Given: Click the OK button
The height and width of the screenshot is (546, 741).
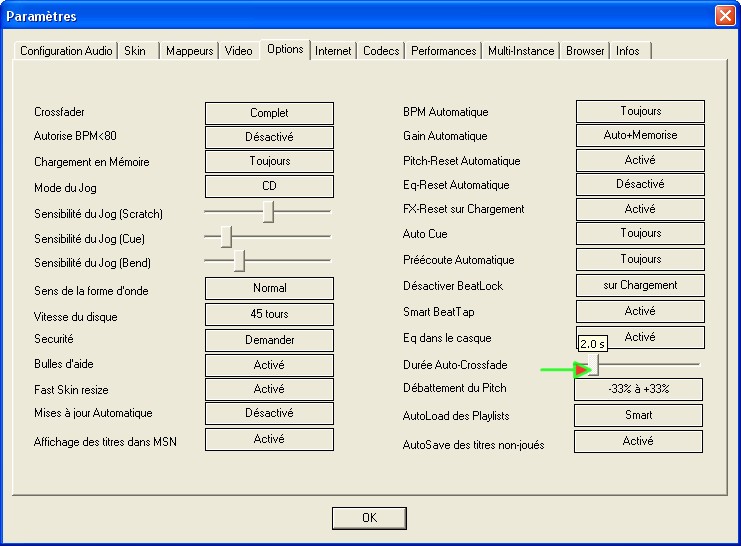Looking at the screenshot, I should pyautogui.click(x=369, y=518).
